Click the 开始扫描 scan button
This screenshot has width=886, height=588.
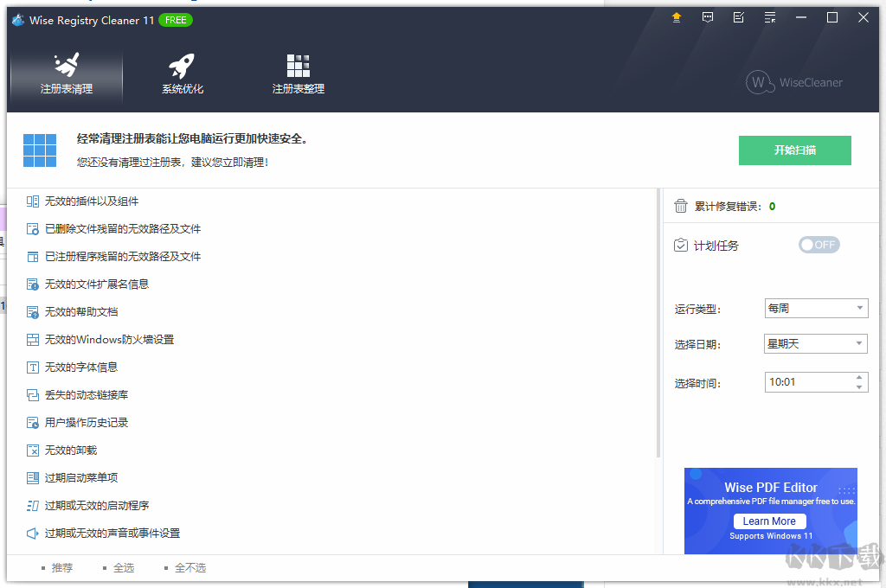click(x=794, y=150)
